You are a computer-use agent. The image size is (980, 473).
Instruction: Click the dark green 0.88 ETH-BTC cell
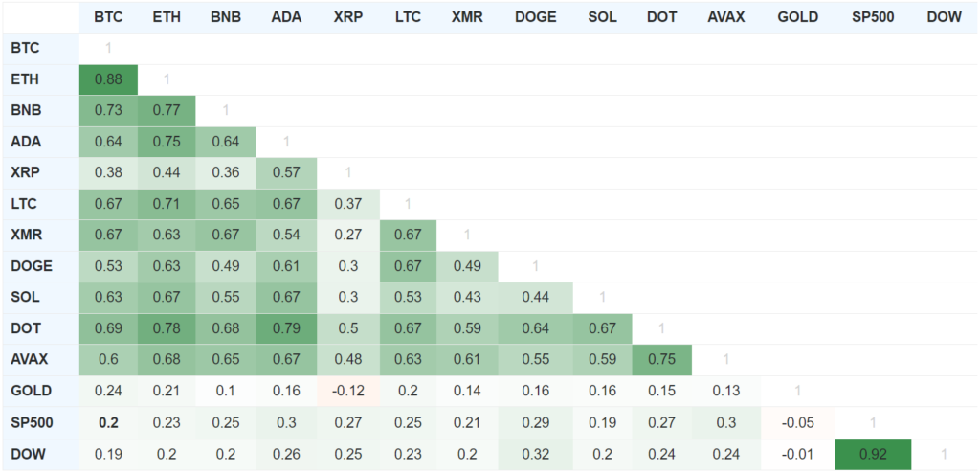[108, 79]
